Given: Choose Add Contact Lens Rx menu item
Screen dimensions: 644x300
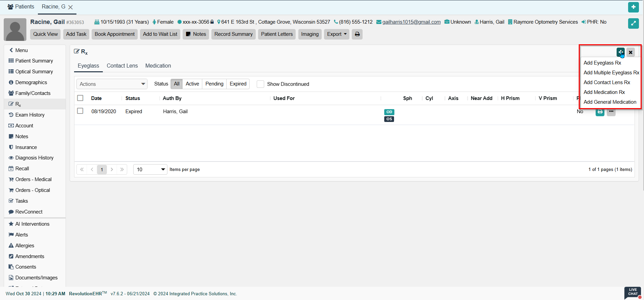Looking at the screenshot, I should [607, 82].
